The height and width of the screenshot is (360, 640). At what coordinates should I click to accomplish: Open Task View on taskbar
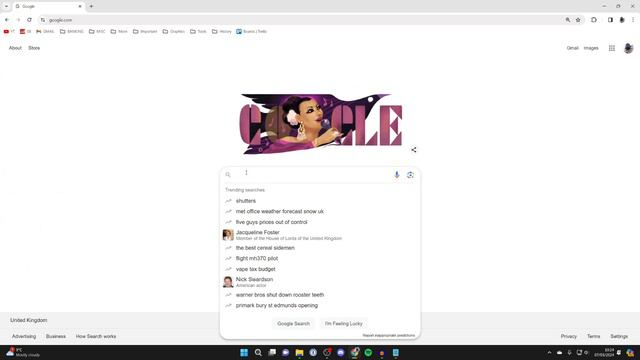272,353
